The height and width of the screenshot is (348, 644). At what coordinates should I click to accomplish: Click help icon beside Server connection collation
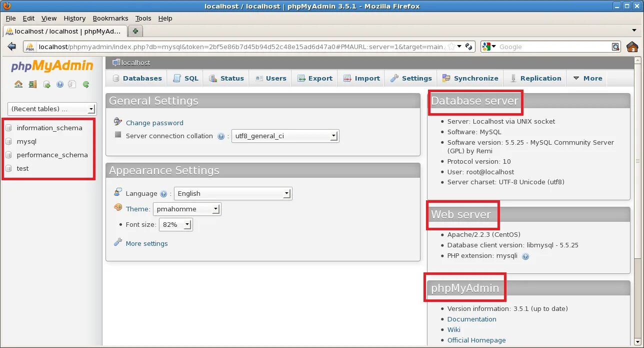click(x=221, y=136)
